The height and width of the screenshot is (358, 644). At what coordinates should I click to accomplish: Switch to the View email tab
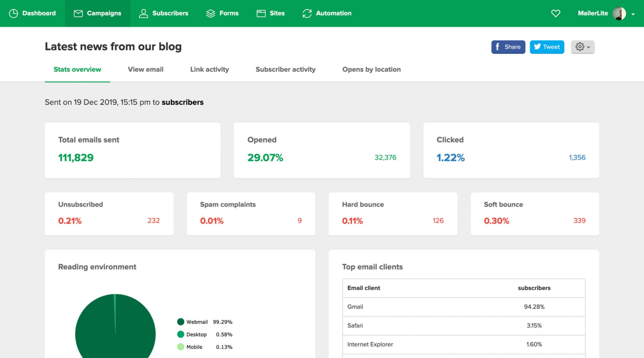[x=146, y=69]
